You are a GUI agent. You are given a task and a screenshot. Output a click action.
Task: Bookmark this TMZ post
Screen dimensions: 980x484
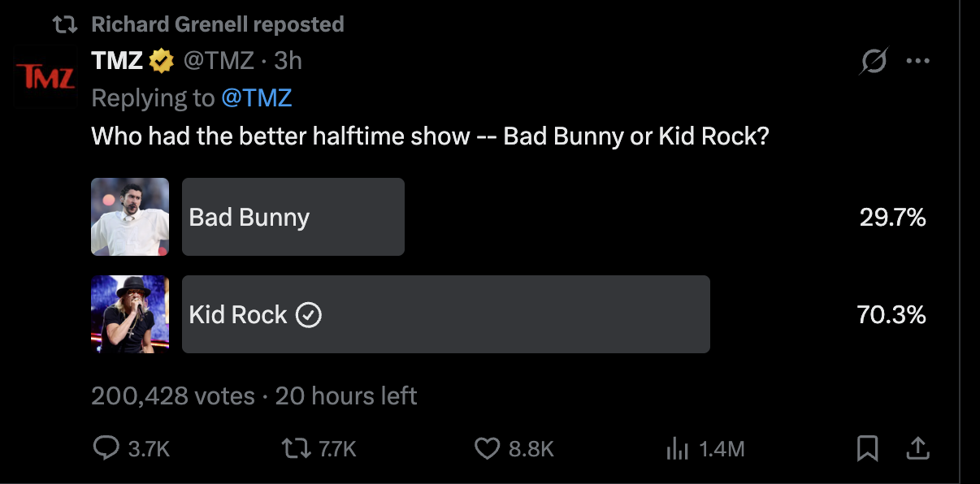click(x=867, y=448)
